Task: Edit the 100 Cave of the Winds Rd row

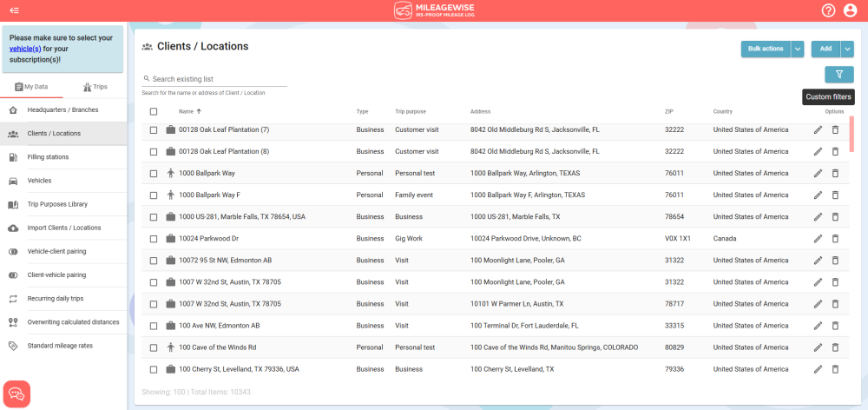Action: click(818, 347)
